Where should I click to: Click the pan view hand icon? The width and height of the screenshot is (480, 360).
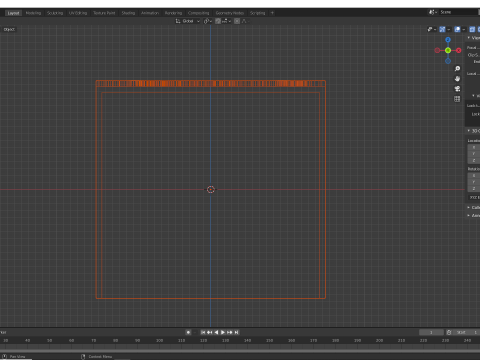click(457, 79)
